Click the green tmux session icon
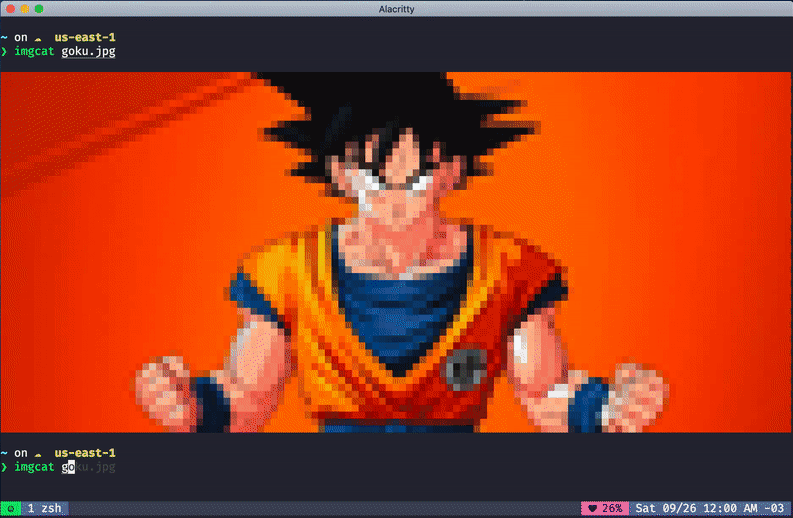The image size is (793, 518). (11, 508)
